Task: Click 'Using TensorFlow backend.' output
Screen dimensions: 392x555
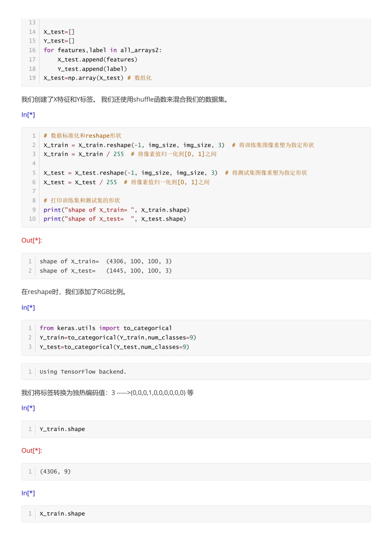Action: point(83,372)
